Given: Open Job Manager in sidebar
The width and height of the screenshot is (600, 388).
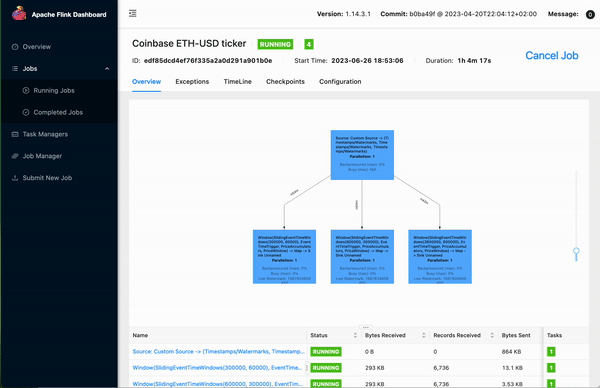Looking at the screenshot, I should [42, 156].
